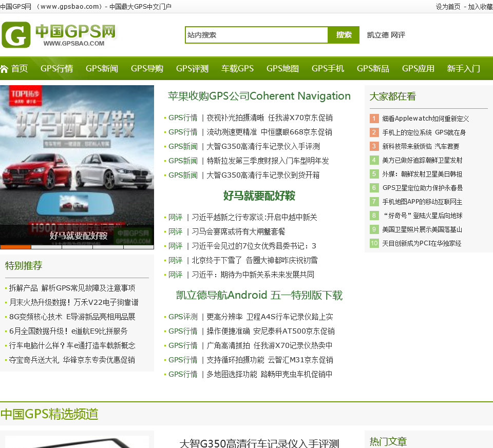
Task: Open the GPS行情 navigation menu item
Action: 56,68
